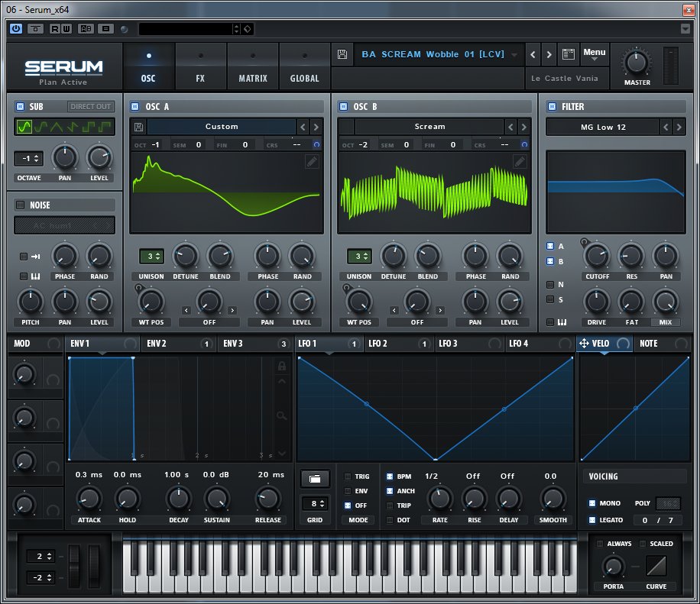Click the MASTER volume knob
This screenshot has width=700, height=604.
pos(637,63)
